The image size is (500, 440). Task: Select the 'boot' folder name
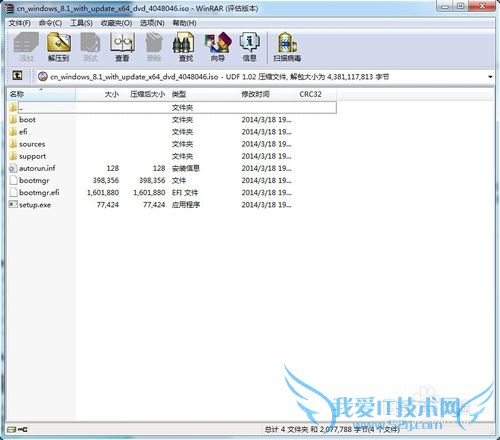coord(27,119)
